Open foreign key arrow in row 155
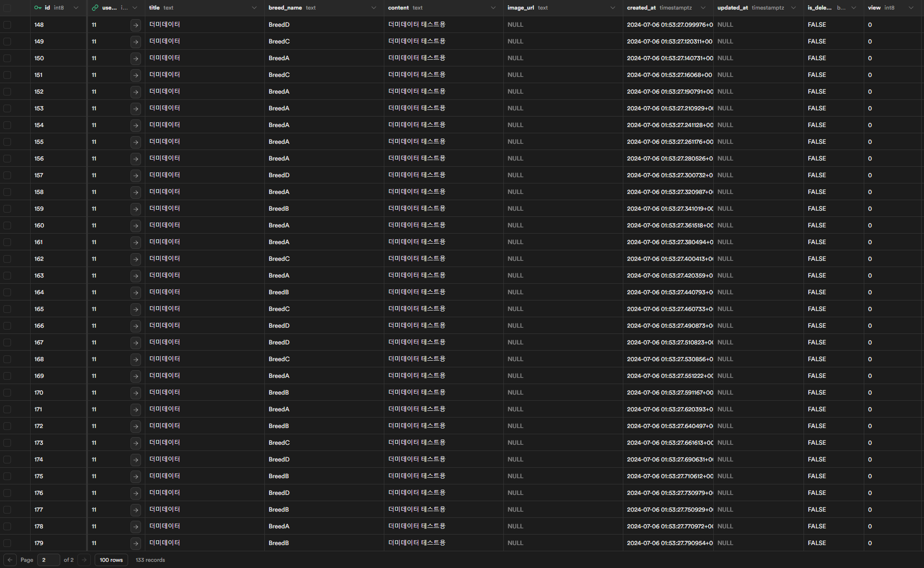The height and width of the screenshot is (568, 924). coord(136,142)
